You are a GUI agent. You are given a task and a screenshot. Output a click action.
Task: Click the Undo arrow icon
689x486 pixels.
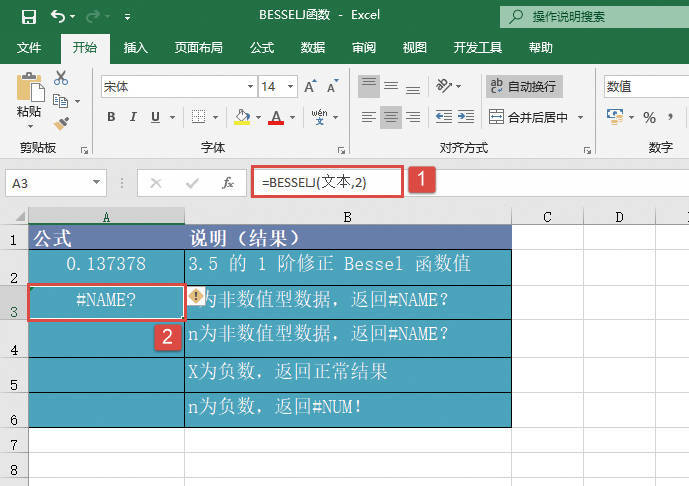59,16
